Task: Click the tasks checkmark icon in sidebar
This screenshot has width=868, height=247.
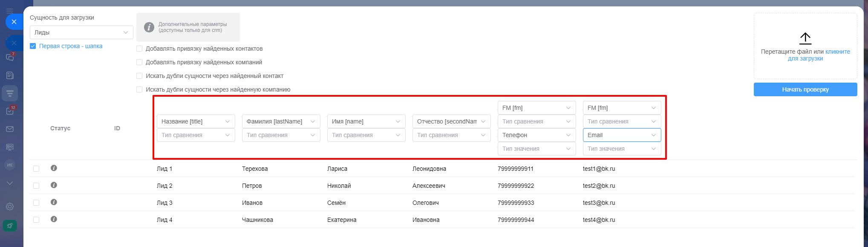Action: point(10,111)
